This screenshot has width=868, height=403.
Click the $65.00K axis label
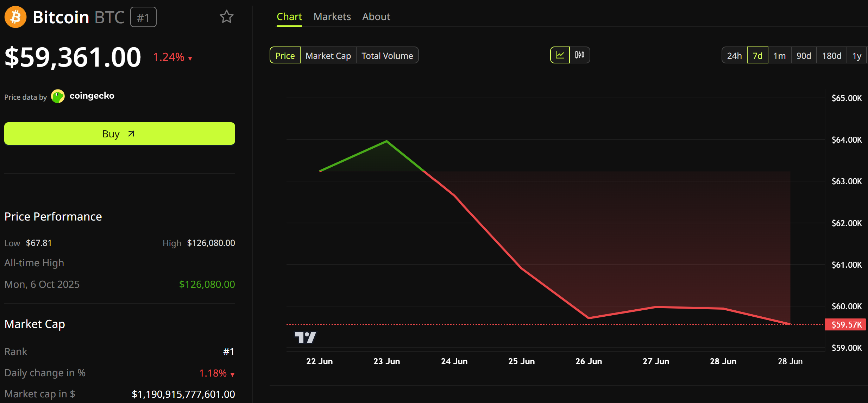847,98
